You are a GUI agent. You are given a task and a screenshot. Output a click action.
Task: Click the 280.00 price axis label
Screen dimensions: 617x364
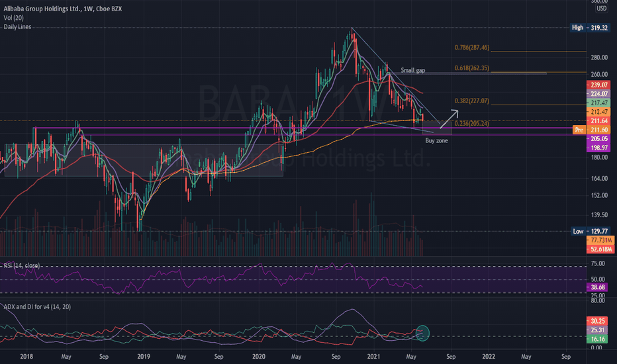[x=599, y=58]
